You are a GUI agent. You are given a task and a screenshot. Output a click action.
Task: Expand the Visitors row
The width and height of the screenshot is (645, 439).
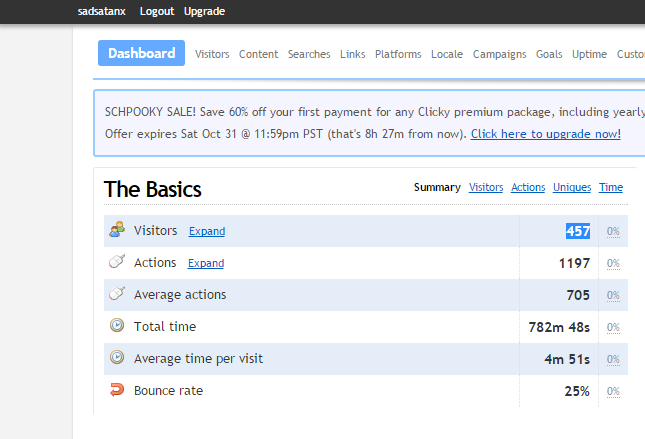207,231
